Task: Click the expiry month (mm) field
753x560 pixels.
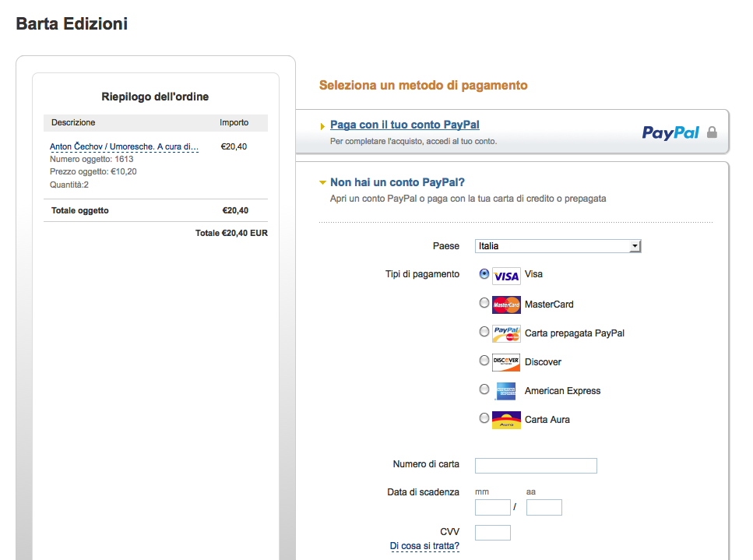Action: (493, 508)
